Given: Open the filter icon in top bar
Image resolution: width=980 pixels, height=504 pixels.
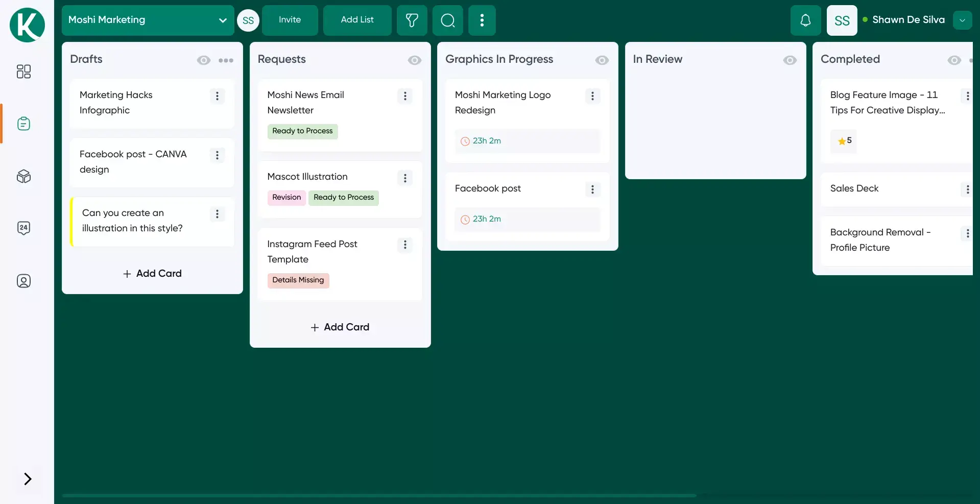Looking at the screenshot, I should click(x=412, y=20).
